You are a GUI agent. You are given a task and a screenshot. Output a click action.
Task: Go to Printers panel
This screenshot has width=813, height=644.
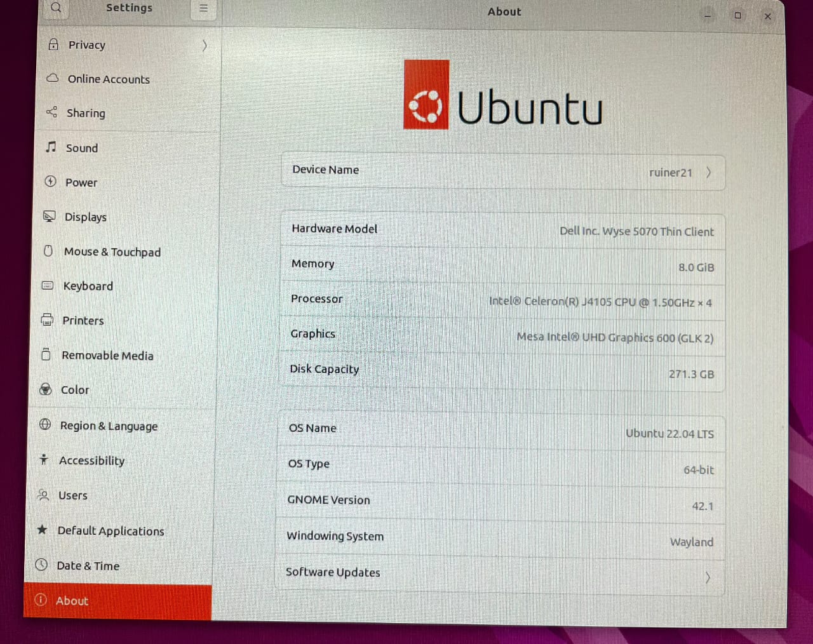[124, 320]
